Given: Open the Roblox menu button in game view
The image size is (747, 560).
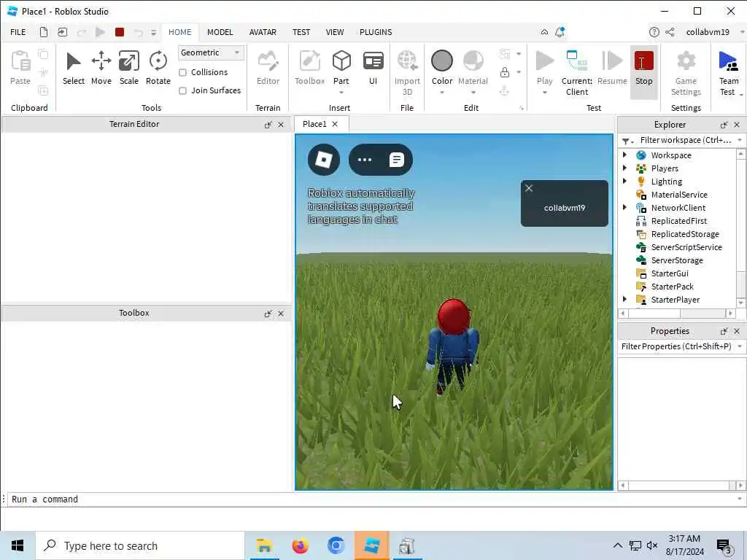Looking at the screenshot, I should click(x=323, y=160).
